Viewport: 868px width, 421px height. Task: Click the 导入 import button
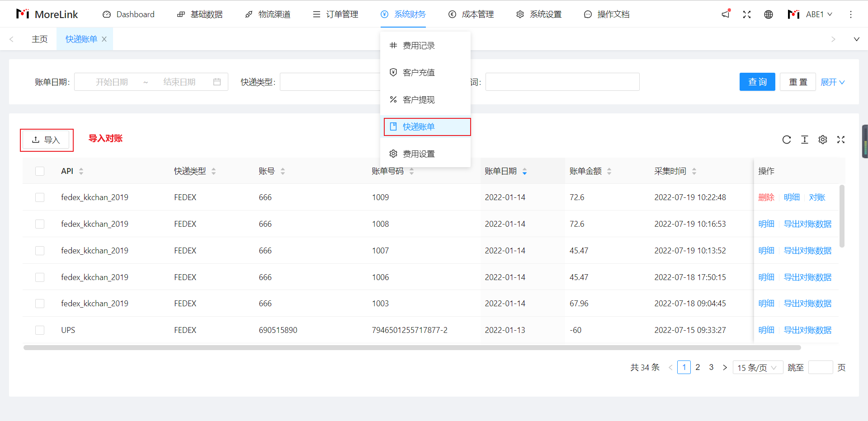pos(46,140)
